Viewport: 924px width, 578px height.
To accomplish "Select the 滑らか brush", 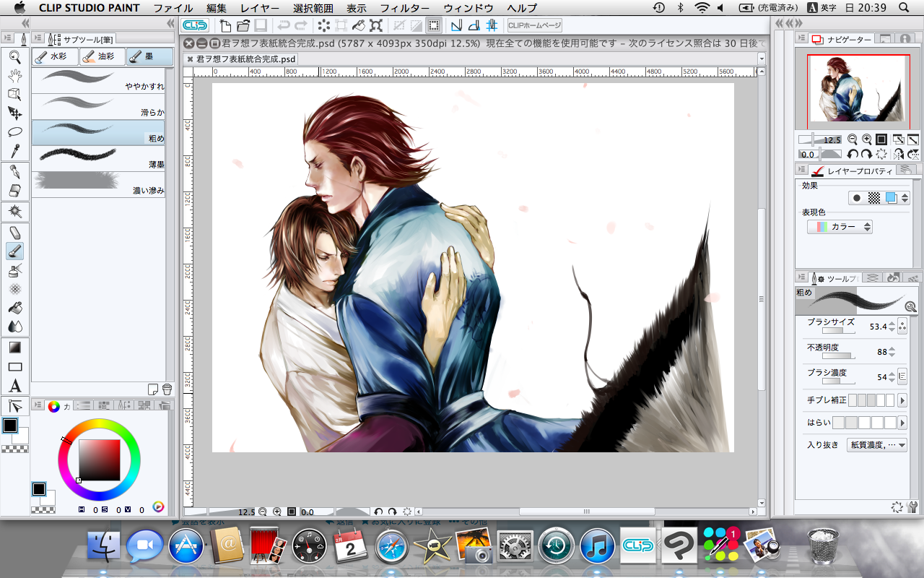I will (98, 106).
